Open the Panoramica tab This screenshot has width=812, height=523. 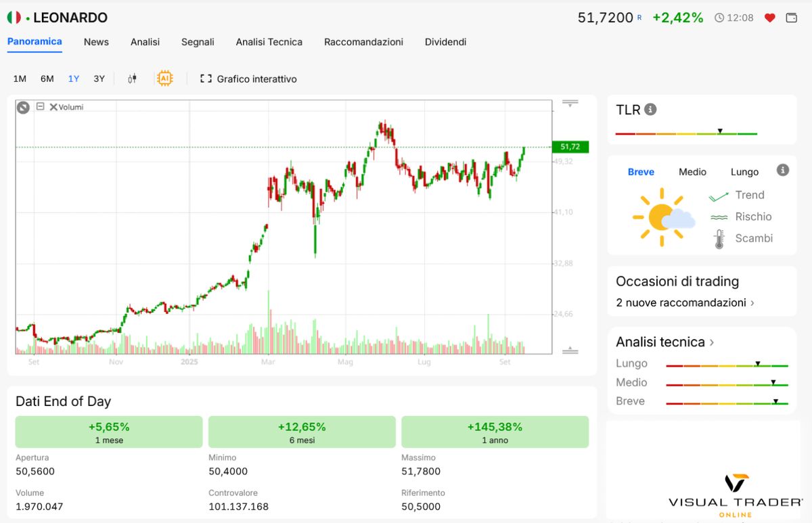pos(35,41)
